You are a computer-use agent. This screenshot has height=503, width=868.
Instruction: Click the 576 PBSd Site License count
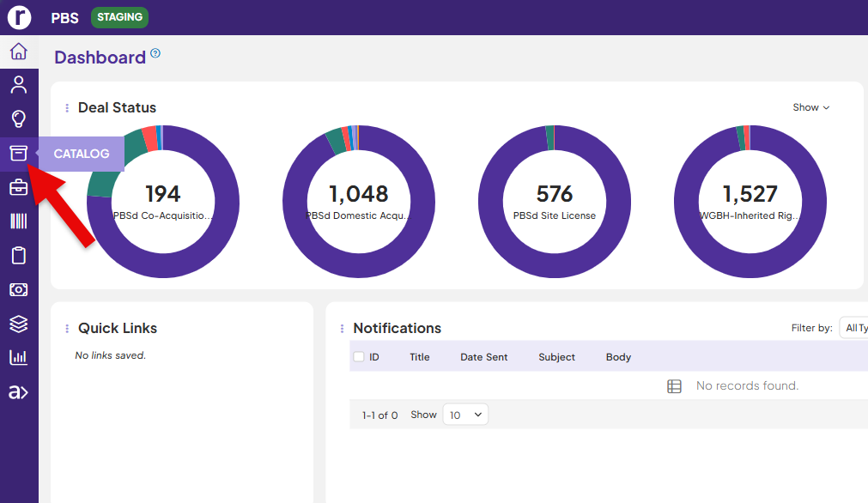(x=554, y=194)
